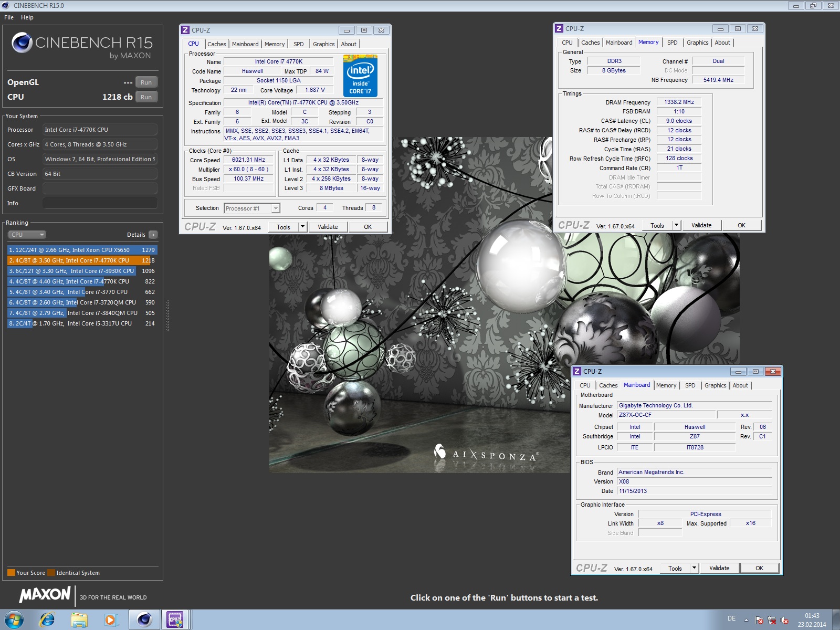Switch to CPU-Z via its taskbar icon
Image resolution: width=840 pixels, height=630 pixels.
coord(175,620)
